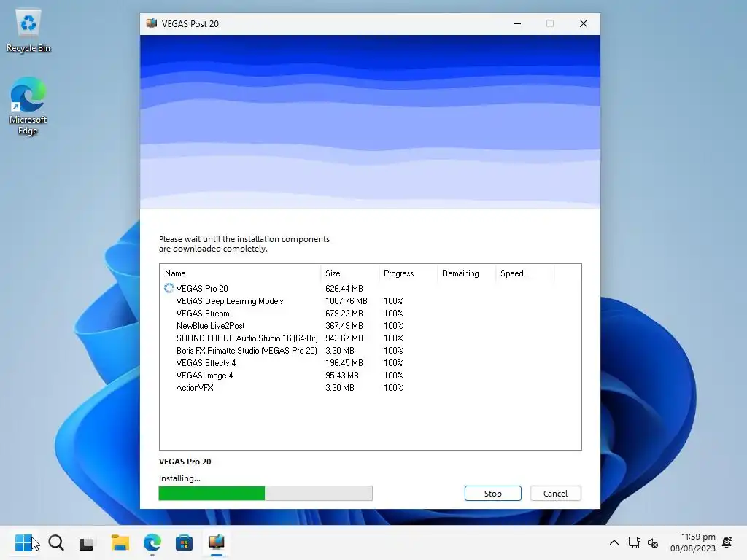747x560 pixels.
Task: Sort list by Name column header
Action: (x=241, y=273)
